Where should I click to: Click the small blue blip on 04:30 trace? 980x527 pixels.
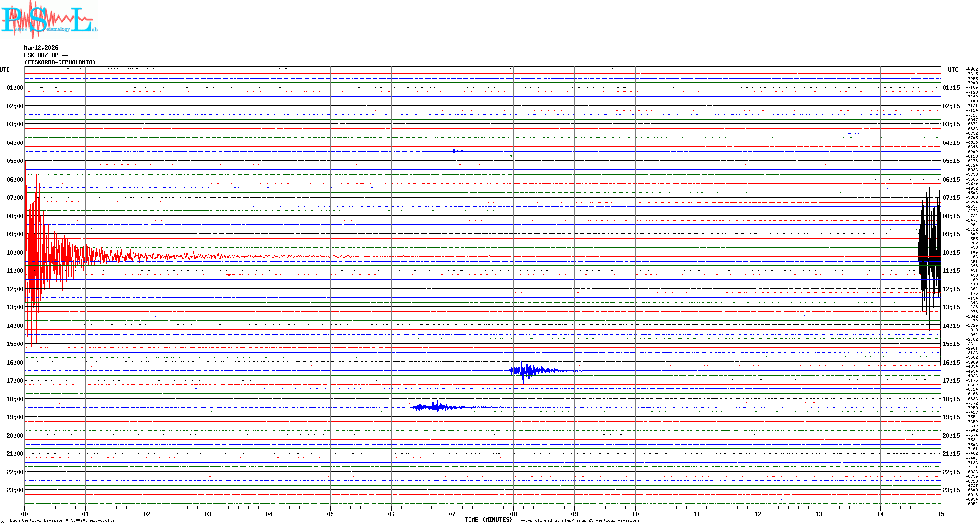454,151
